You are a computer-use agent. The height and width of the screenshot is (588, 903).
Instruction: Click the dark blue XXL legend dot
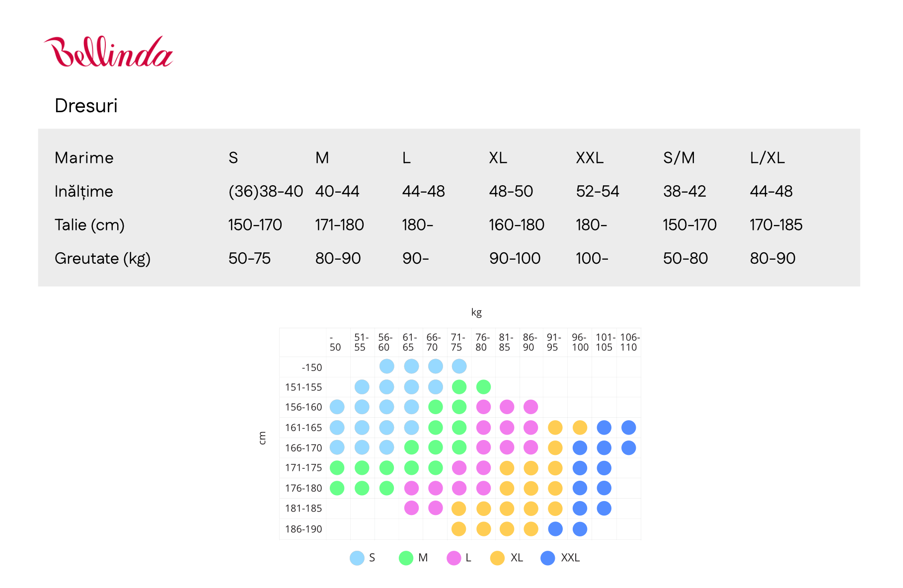click(x=547, y=558)
